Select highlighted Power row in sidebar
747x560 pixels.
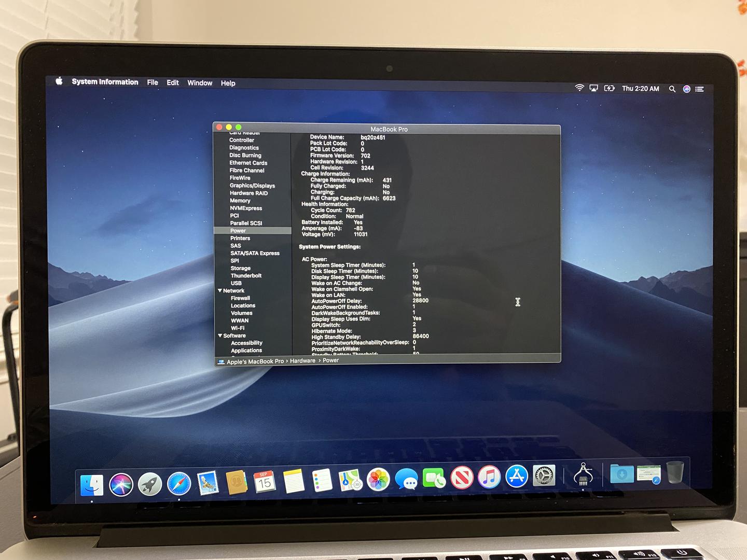253,231
